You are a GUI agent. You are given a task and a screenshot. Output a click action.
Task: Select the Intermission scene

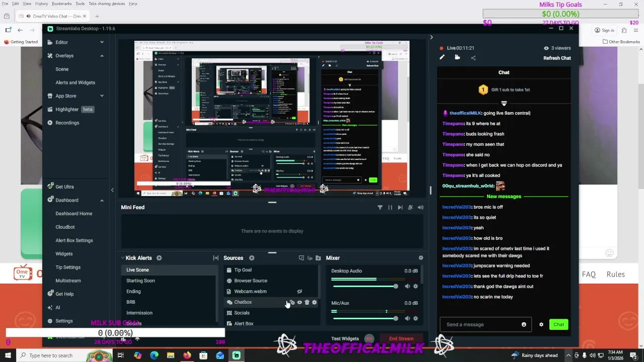tap(139, 313)
